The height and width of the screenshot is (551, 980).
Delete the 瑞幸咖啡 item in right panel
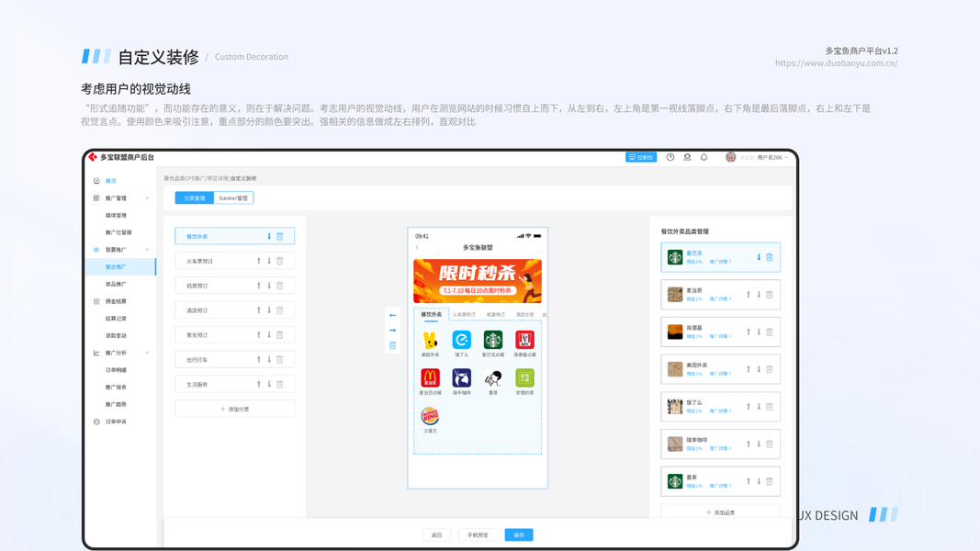(770, 444)
